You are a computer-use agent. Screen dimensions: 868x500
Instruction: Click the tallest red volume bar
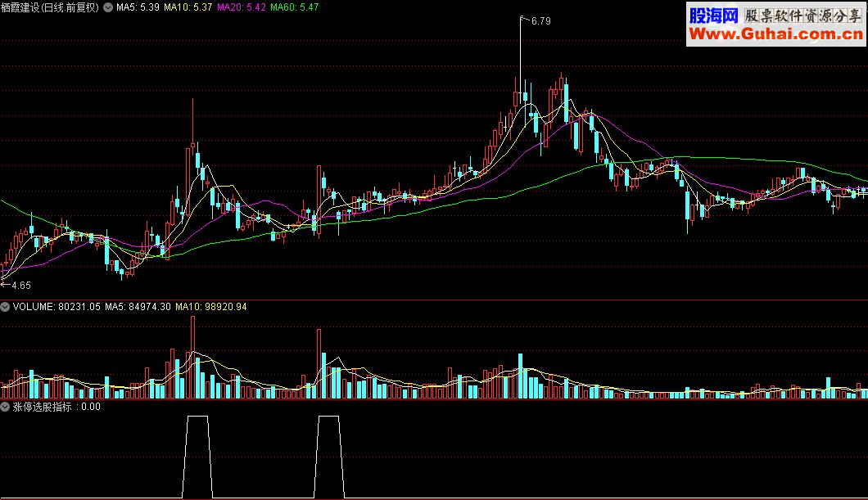click(x=192, y=358)
